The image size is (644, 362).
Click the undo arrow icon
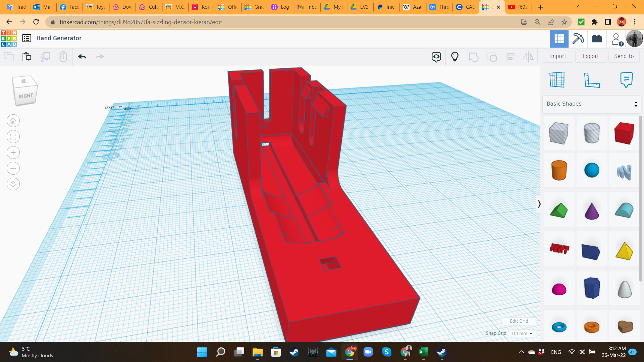[82, 57]
